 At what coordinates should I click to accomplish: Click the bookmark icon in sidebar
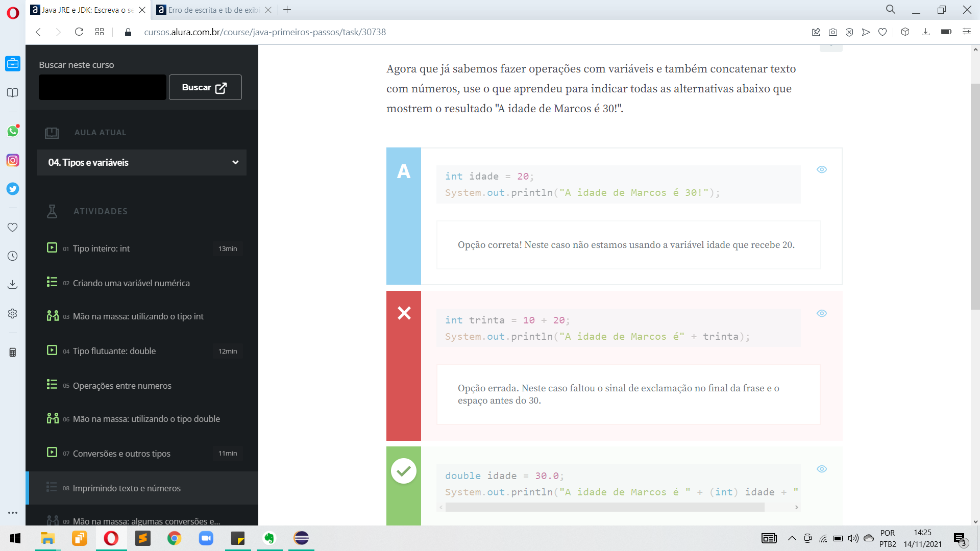click(x=12, y=92)
